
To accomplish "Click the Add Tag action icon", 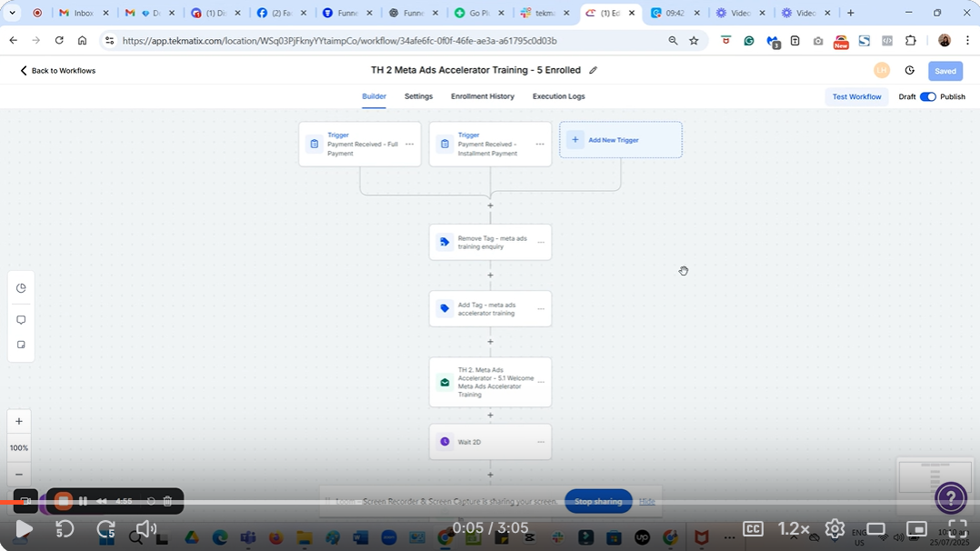I will pyautogui.click(x=445, y=308).
